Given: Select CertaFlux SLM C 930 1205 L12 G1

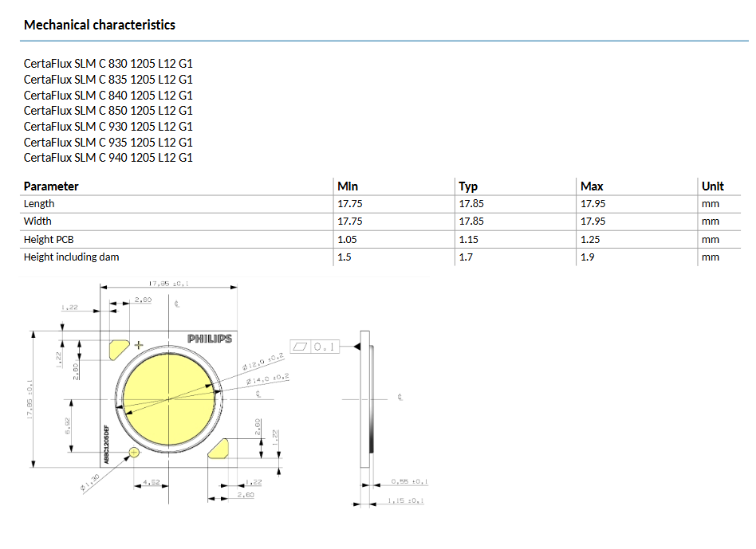Looking at the screenshot, I should tap(108, 127).
